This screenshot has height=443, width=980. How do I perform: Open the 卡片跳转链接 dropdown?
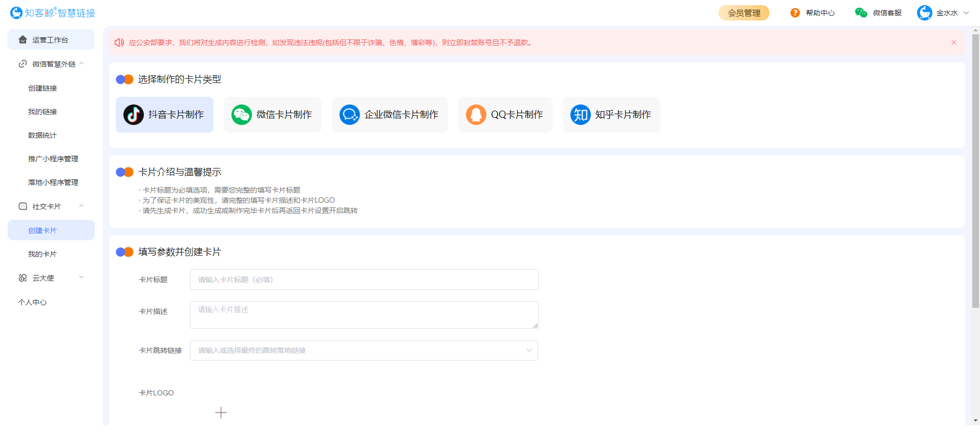coord(529,350)
